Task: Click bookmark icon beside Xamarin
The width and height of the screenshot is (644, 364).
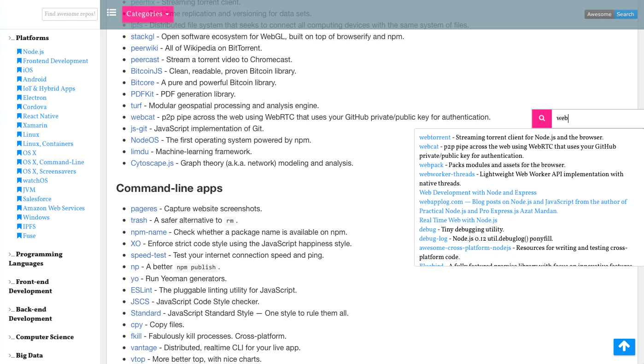Action: (x=19, y=125)
